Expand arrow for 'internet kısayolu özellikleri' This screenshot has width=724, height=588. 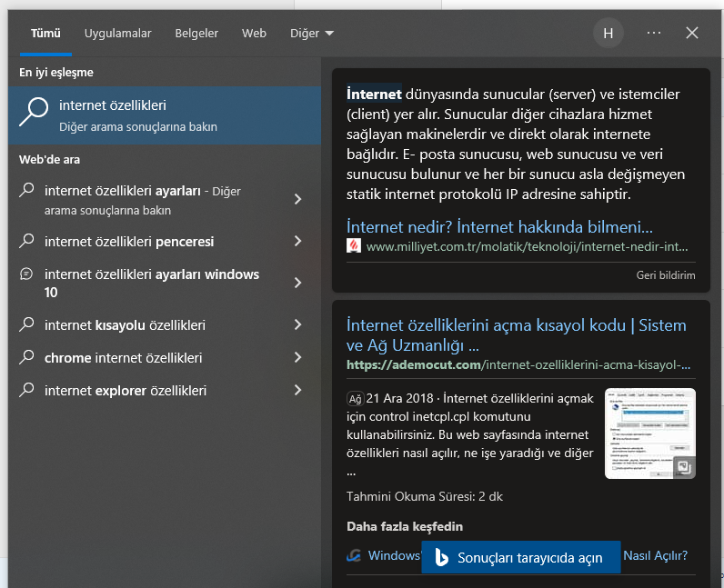point(297,324)
